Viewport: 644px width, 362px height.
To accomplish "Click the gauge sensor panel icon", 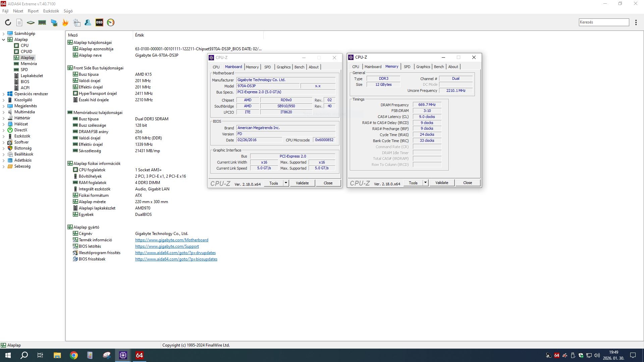I will [x=111, y=22].
